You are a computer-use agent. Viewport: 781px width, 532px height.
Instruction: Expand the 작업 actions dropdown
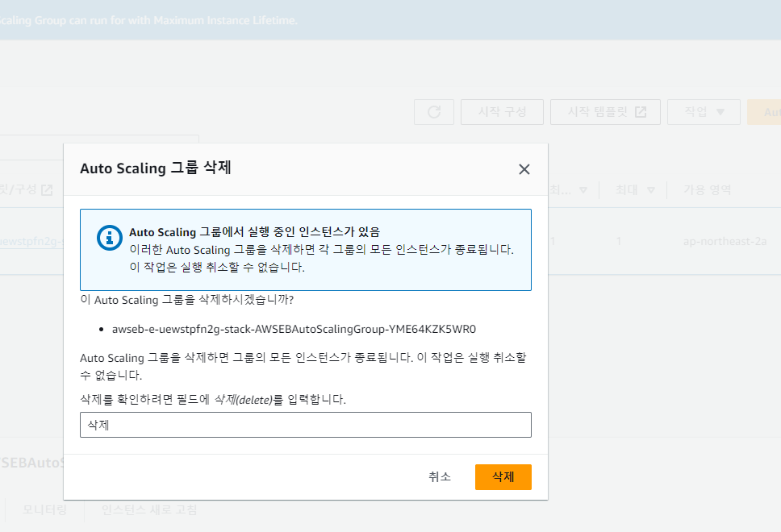click(x=704, y=112)
